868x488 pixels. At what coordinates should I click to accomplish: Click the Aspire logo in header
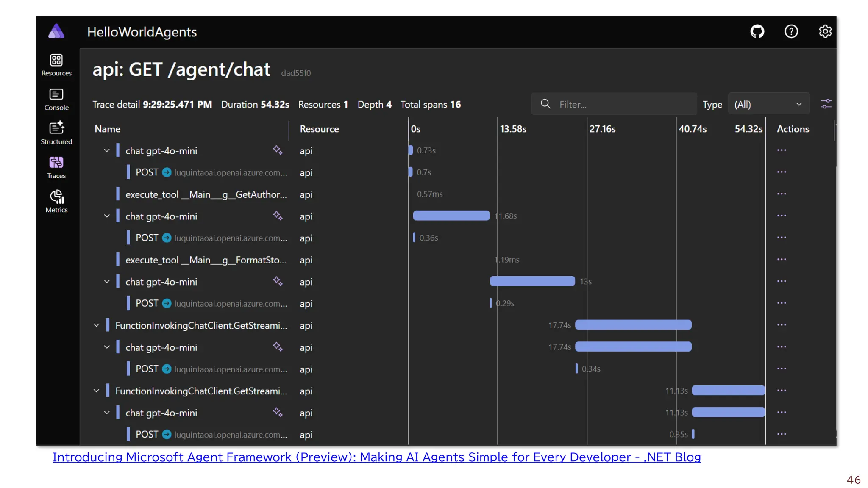coord(56,31)
